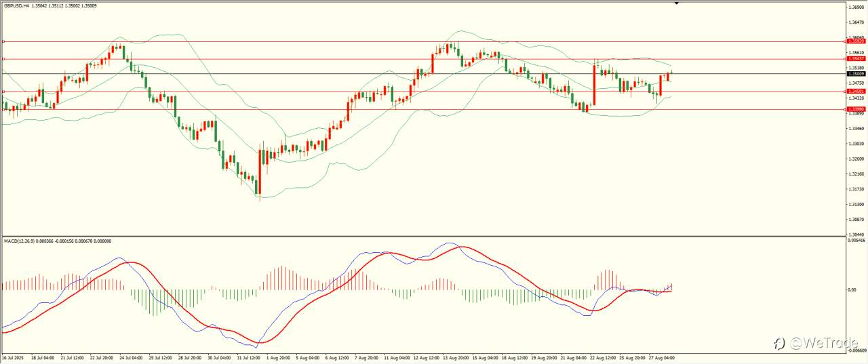Screen dimensions: 868x364
Task: Click the 1.36470 price scale value
Action: pyautogui.click(x=856, y=22)
